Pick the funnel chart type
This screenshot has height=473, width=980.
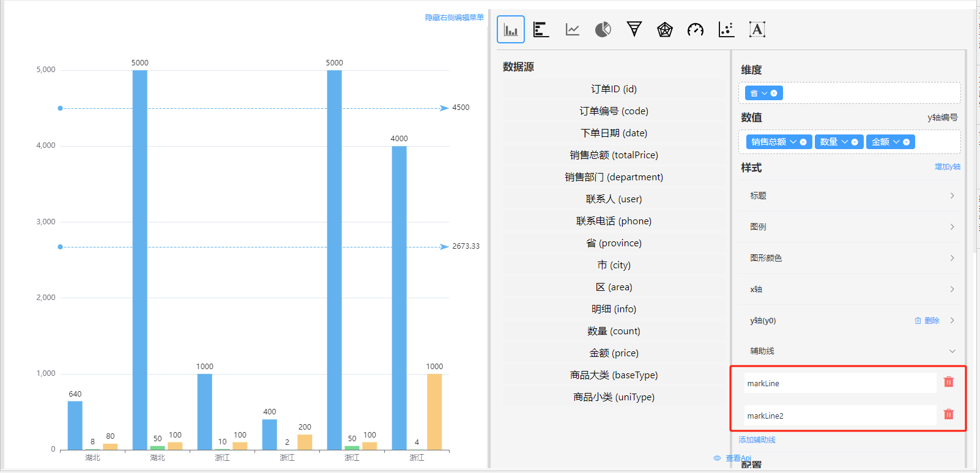click(634, 29)
